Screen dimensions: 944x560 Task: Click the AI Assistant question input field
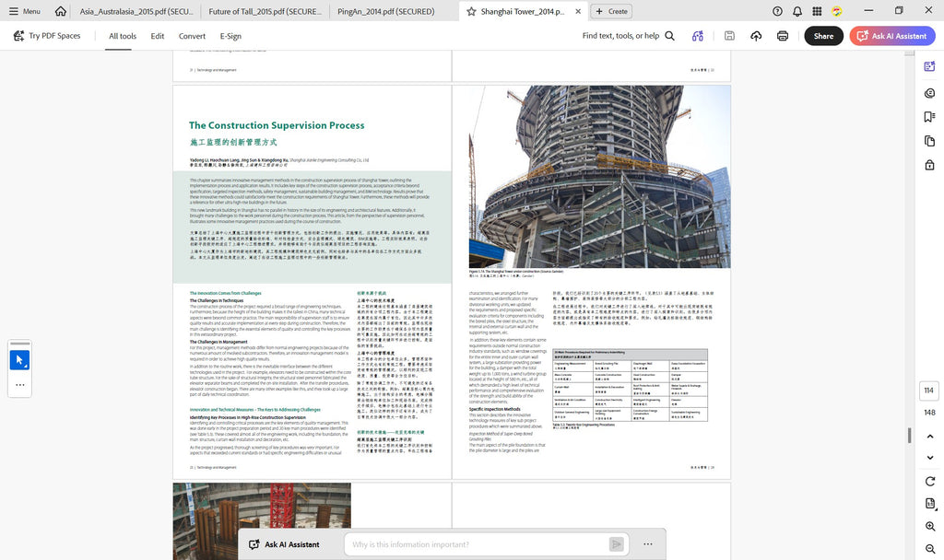tap(478, 544)
